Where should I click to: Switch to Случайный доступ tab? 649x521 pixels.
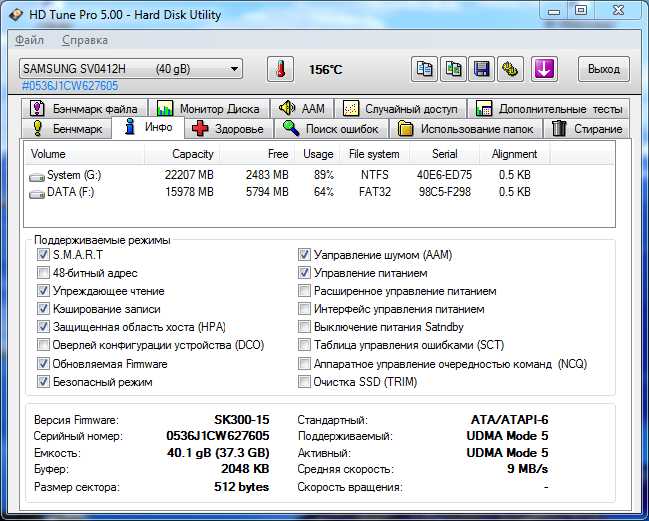tap(400, 108)
